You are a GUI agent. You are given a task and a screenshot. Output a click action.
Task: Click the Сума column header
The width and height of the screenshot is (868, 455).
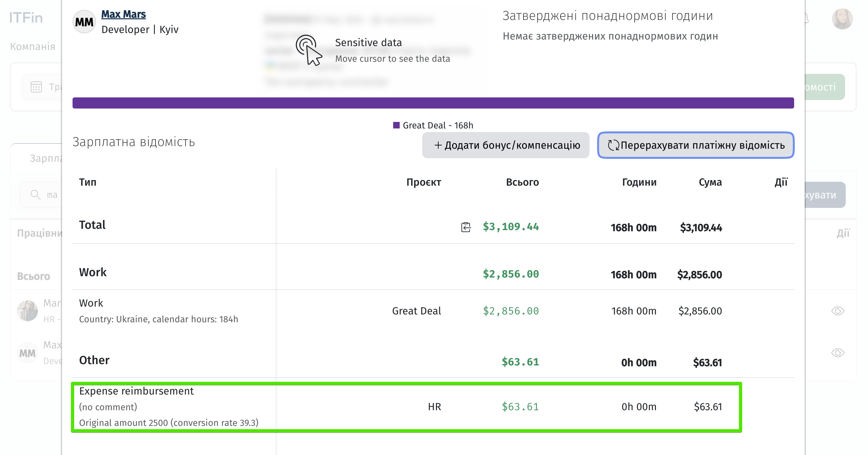(x=710, y=182)
